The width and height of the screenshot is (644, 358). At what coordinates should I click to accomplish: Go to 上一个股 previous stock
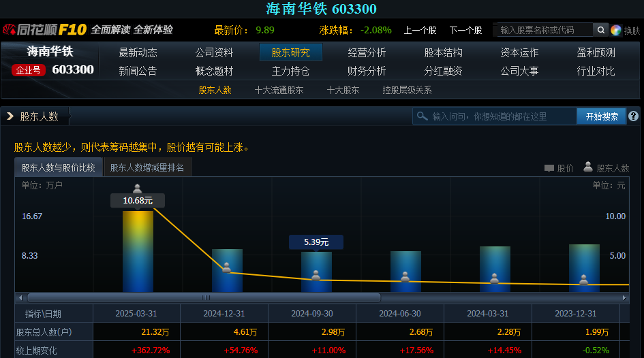(x=420, y=31)
